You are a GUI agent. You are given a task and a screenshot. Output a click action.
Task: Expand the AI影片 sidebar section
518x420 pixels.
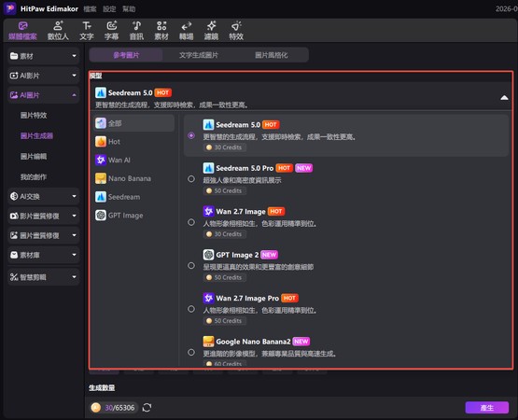43,76
